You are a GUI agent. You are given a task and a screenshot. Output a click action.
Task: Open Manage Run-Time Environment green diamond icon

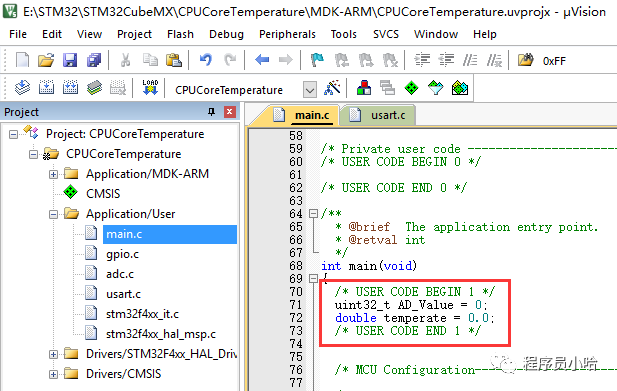click(x=411, y=88)
